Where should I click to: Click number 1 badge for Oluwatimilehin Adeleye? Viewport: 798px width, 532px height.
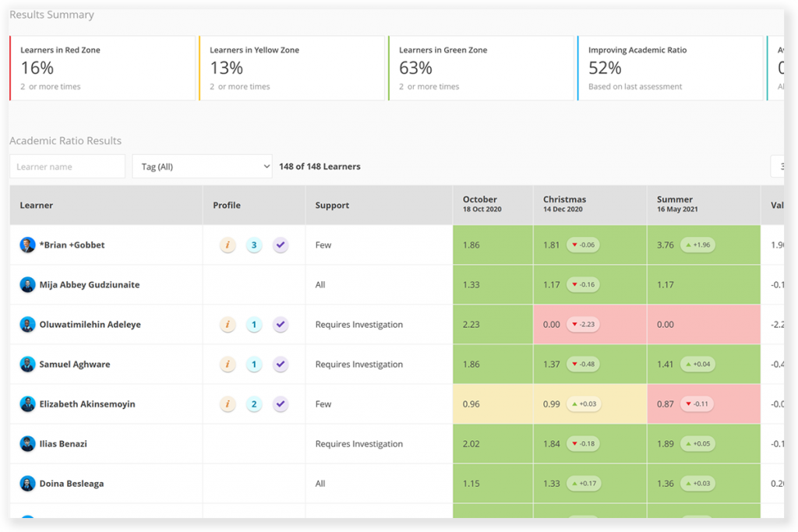(x=254, y=325)
